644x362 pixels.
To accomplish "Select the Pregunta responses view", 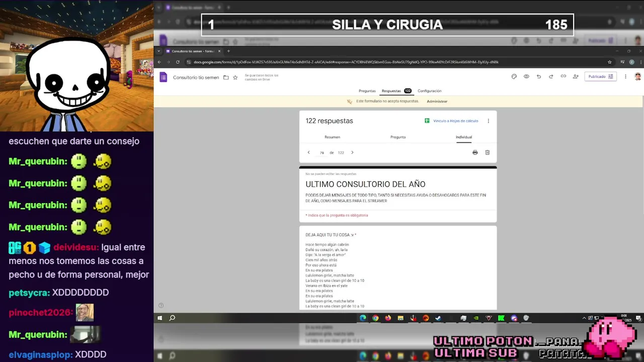I will pos(398,137).
